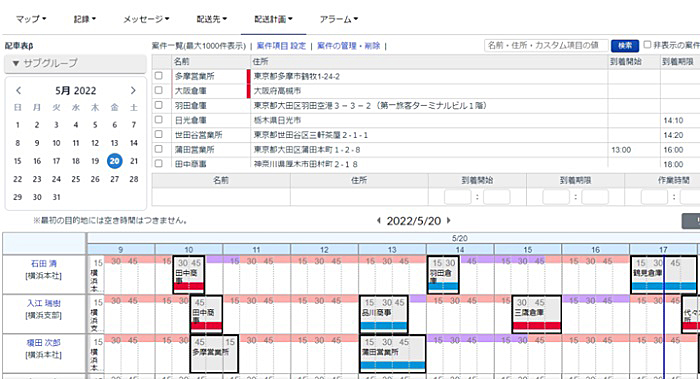Click address 東京都多摩市鶴牧1-24-2

(297, 76)
